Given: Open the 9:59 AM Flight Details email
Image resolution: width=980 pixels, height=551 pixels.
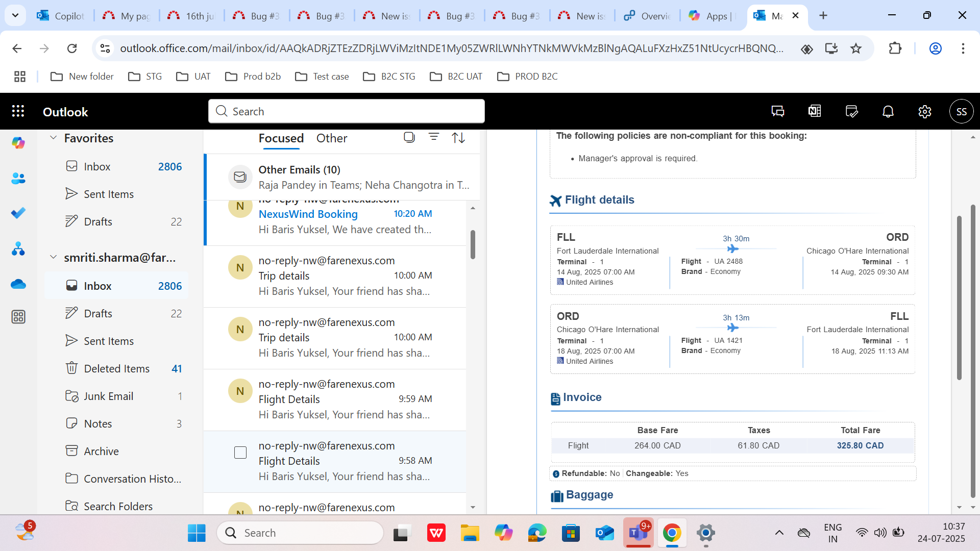Looking at the screenshot, I should tap(335, 399).
